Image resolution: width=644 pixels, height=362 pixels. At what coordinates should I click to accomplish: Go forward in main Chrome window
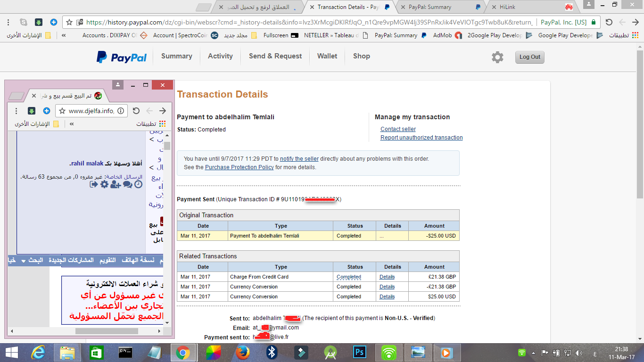(636, 22)
